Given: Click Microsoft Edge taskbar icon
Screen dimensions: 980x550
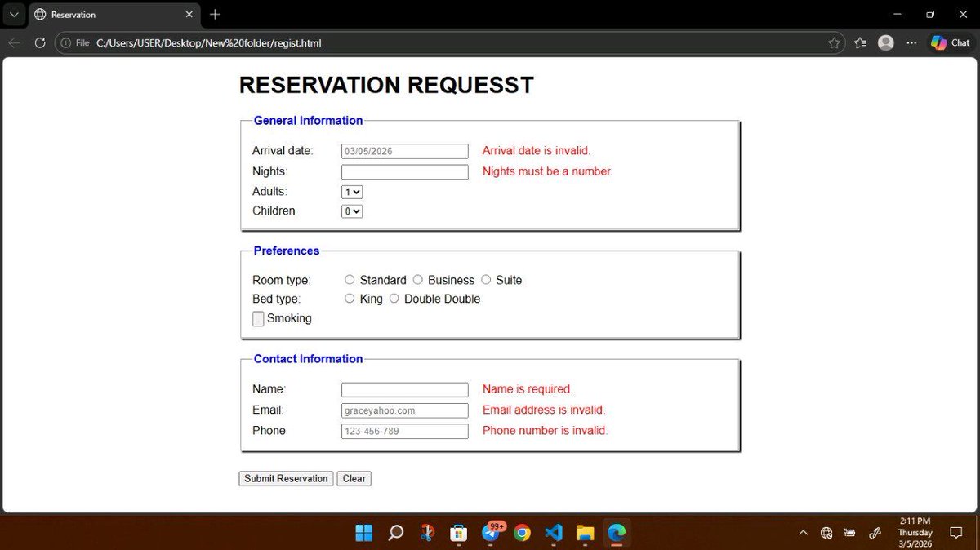Looking at the screenshot, I should 617,533.
